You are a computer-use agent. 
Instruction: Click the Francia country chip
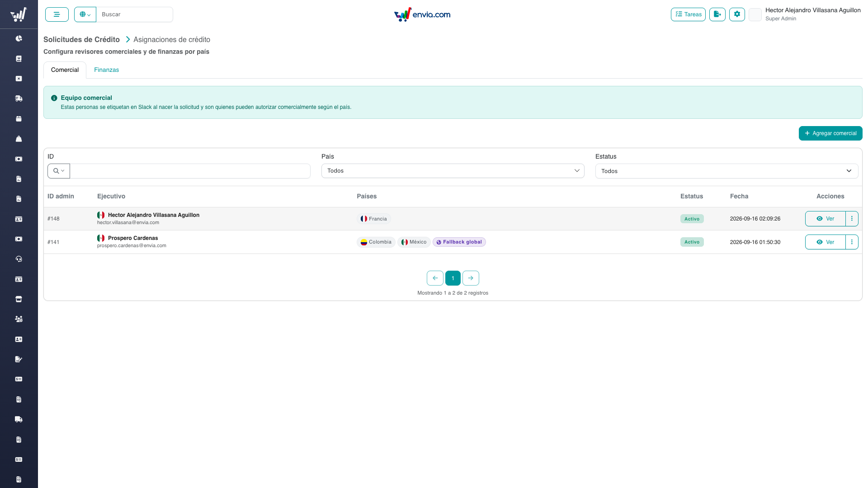coord(373,219)
